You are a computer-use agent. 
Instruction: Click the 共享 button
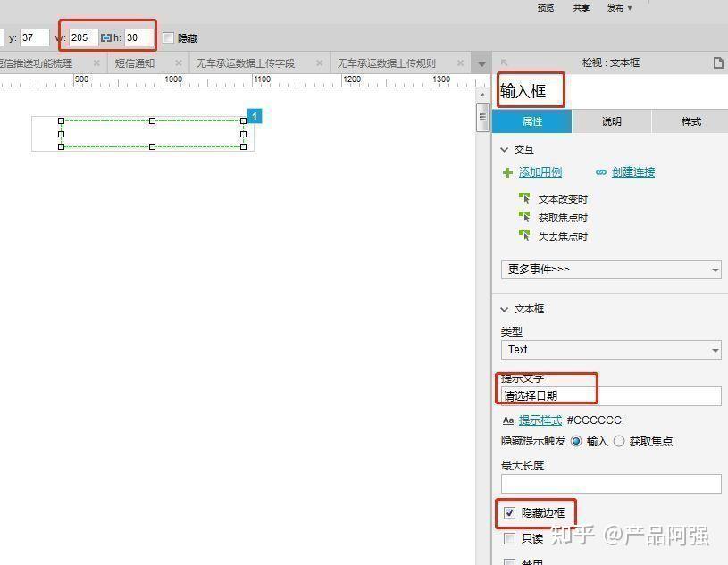point(582,8)
